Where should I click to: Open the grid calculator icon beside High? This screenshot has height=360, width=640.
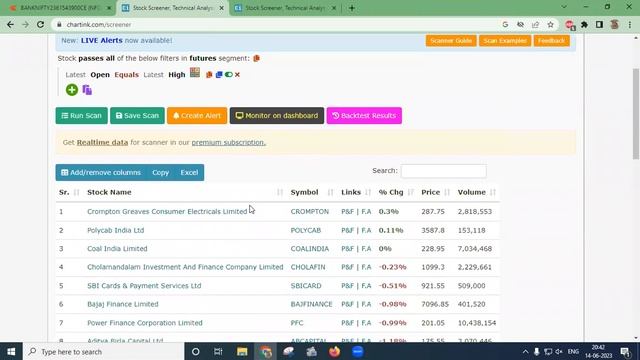click(x=195, y=73)
